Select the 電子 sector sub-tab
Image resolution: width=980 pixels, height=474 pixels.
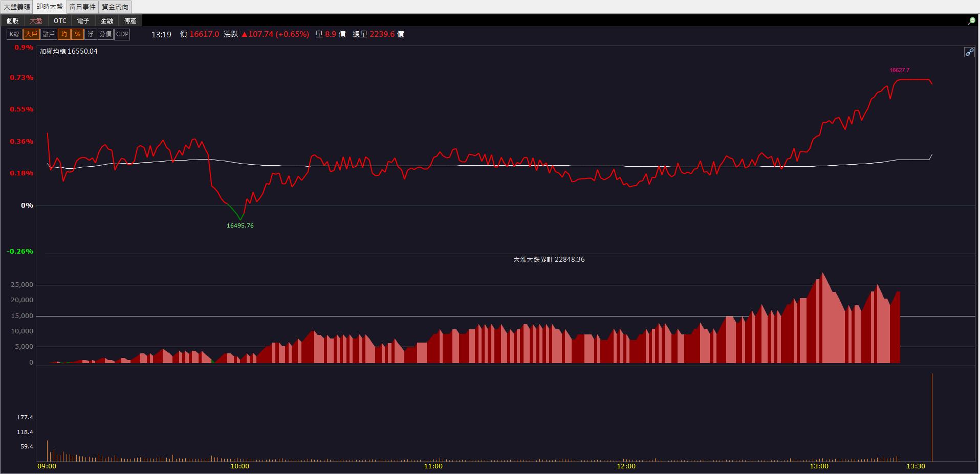point(83,21)
